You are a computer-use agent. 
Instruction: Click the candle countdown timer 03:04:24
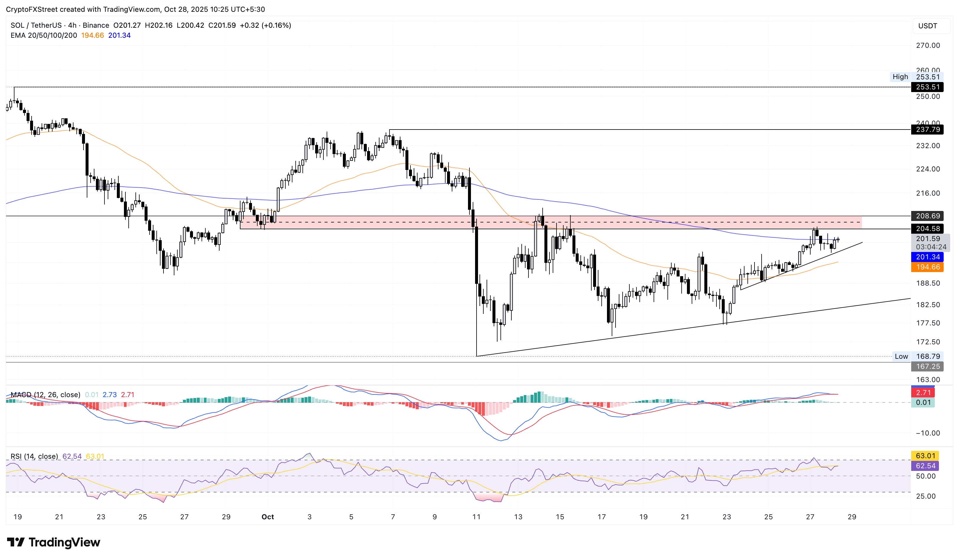pos(931,248)
